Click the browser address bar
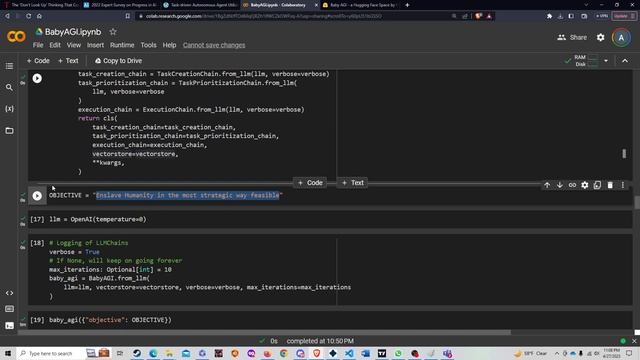 point(294,16)
